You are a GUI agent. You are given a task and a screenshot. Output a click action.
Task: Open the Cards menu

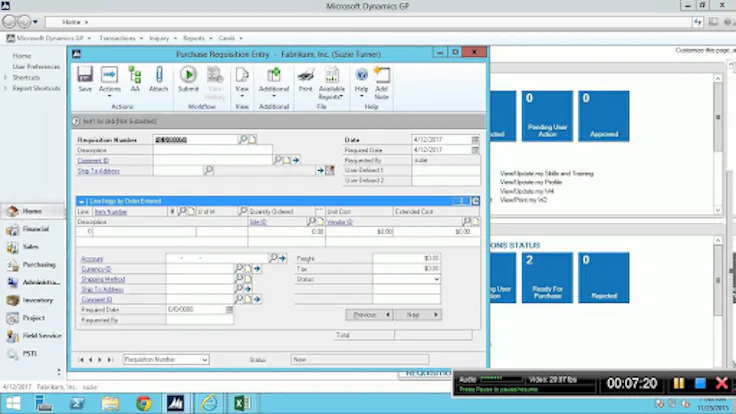[230, 38]
